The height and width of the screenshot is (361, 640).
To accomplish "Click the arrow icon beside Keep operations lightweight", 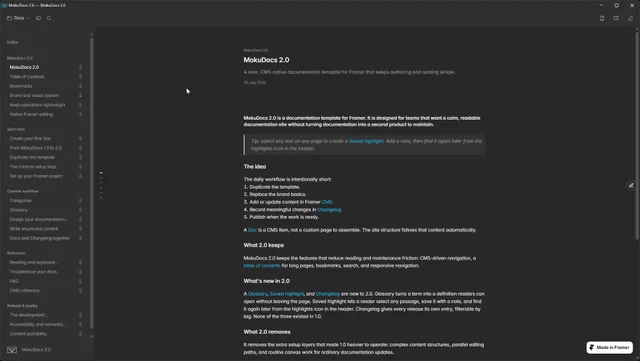I will pos(80,105).
